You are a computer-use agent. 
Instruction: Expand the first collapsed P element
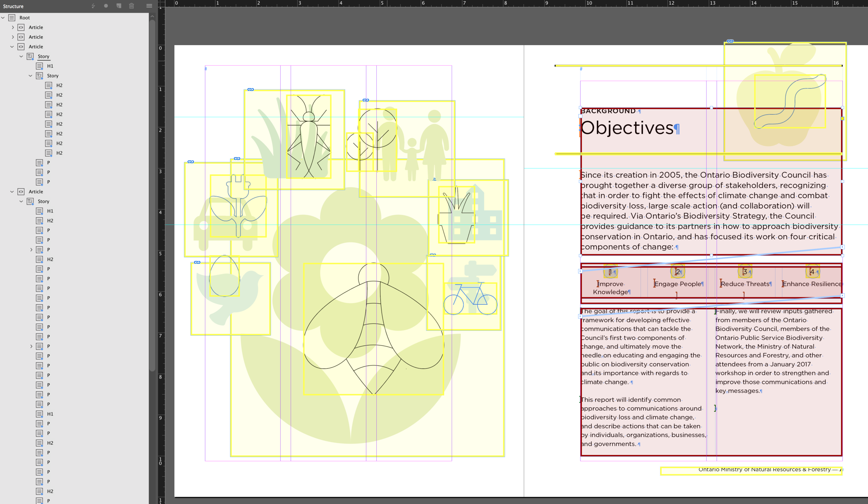click(x=31, y=250)
